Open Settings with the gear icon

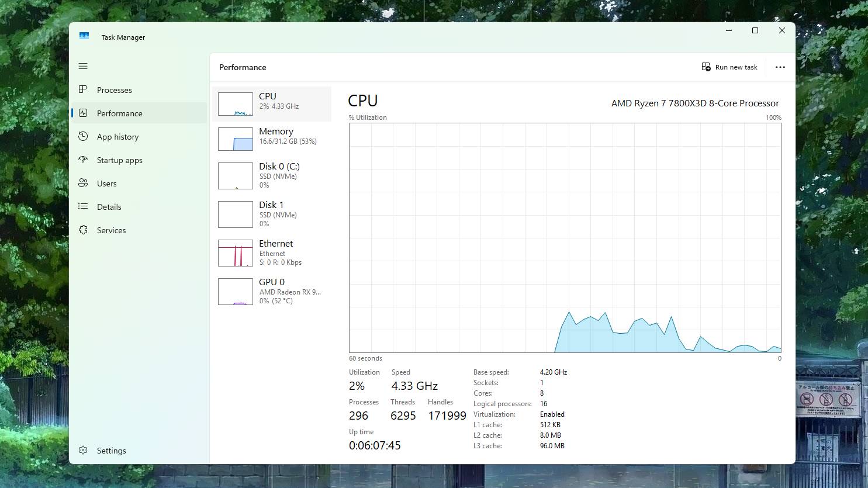click(x=84, y=450)
